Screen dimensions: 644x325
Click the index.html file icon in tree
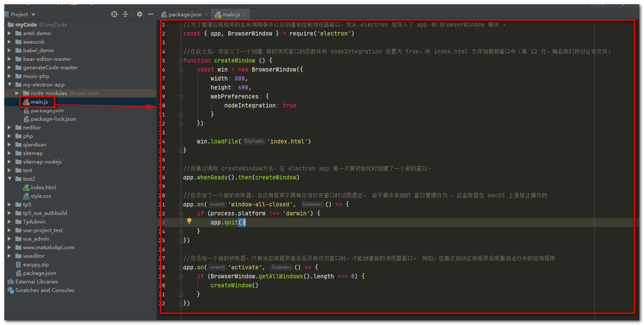point(26,188)
